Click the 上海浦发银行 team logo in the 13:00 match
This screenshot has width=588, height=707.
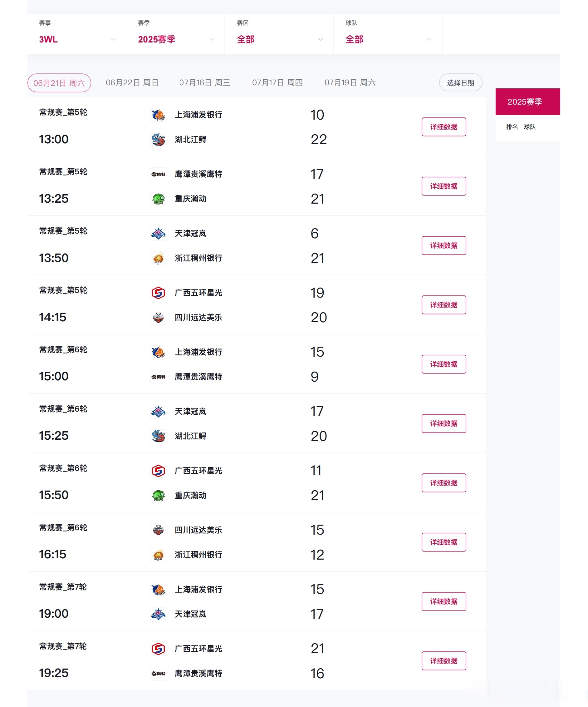(158, 115)
